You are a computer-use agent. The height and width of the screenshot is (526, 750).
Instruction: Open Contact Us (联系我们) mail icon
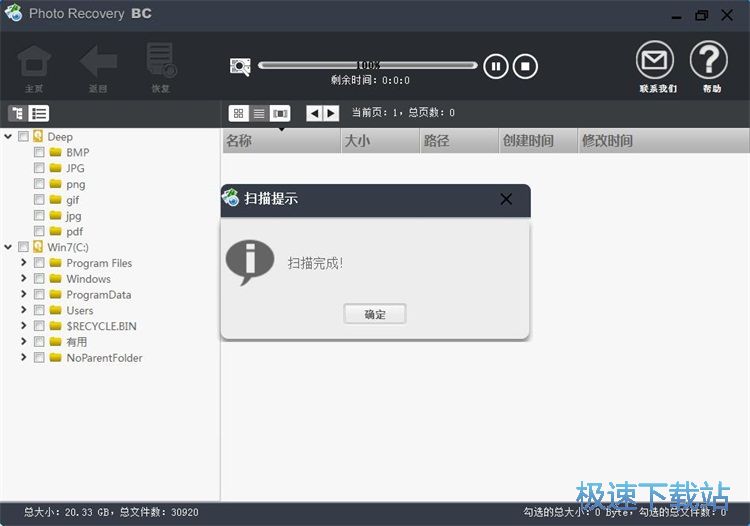(x=655, y=60)
